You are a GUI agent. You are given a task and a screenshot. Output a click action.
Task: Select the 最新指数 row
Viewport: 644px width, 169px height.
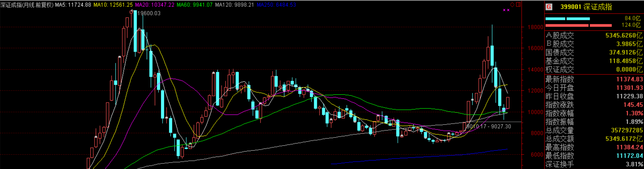[594, 80]
